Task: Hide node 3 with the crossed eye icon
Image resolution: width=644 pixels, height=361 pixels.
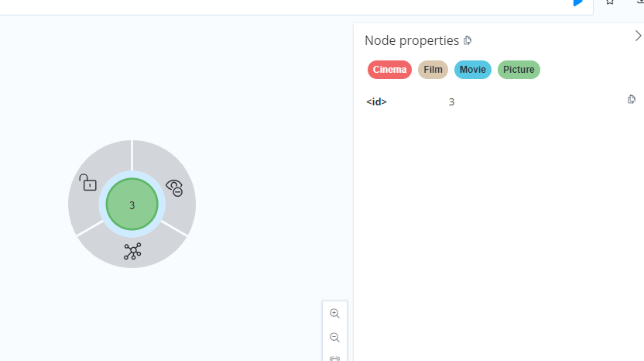Action: pos(175,188)
